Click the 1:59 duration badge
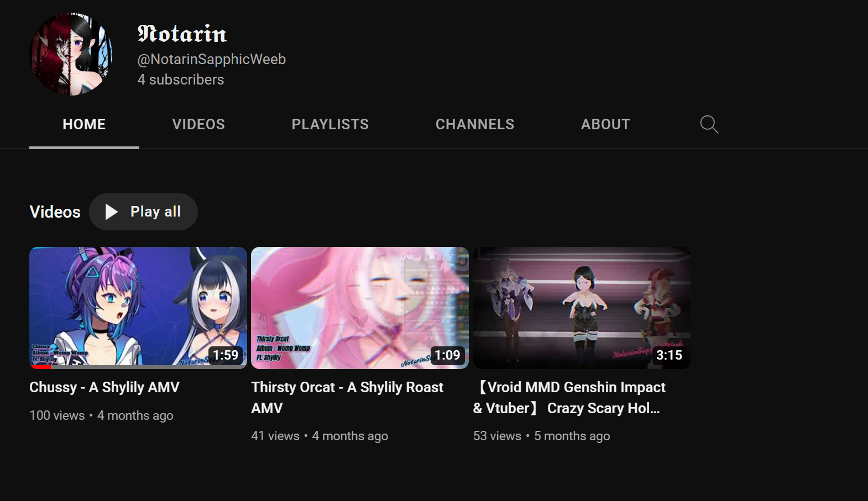The width and height of the screenshot is (868, 501). point(226,355)
